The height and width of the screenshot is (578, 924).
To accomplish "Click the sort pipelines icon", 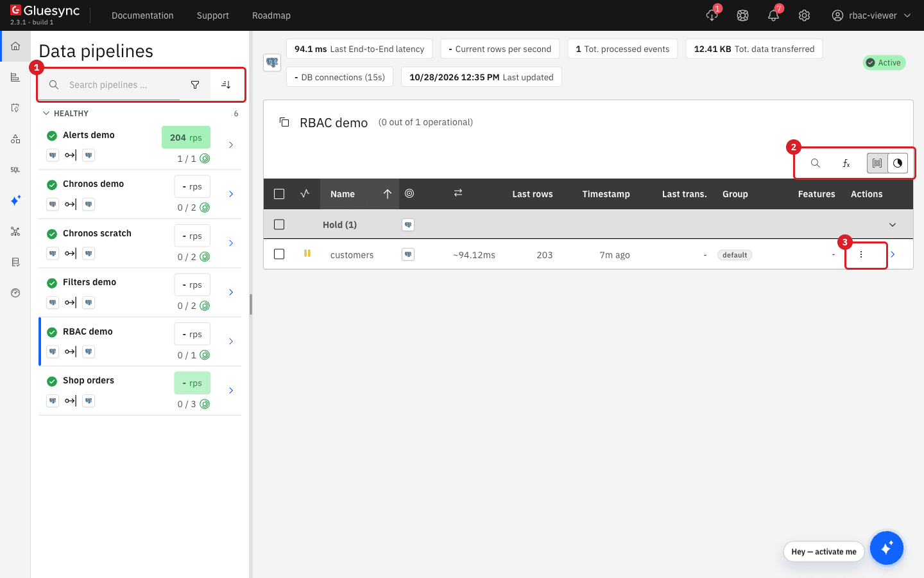I will [x=226, y=85].
